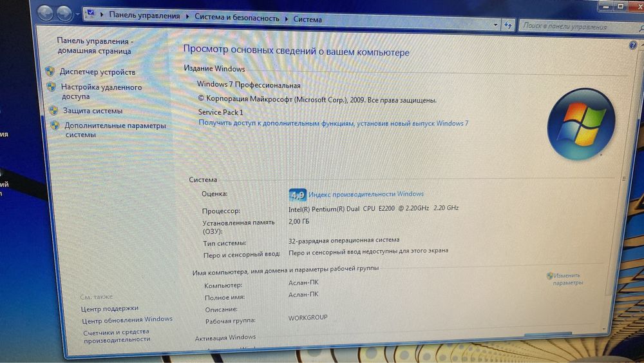Click the shield icon next to 'Изменить параметры'

[x=549, y=275]
